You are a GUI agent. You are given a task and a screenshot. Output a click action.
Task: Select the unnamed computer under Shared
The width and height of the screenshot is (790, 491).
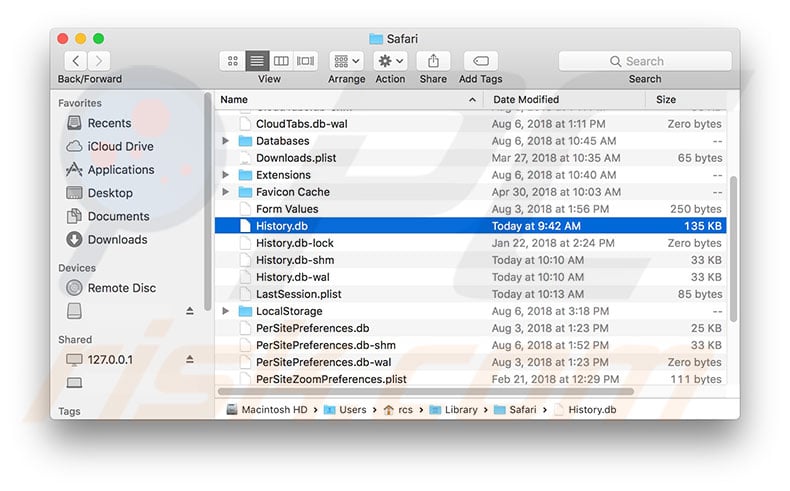point(74,383)
